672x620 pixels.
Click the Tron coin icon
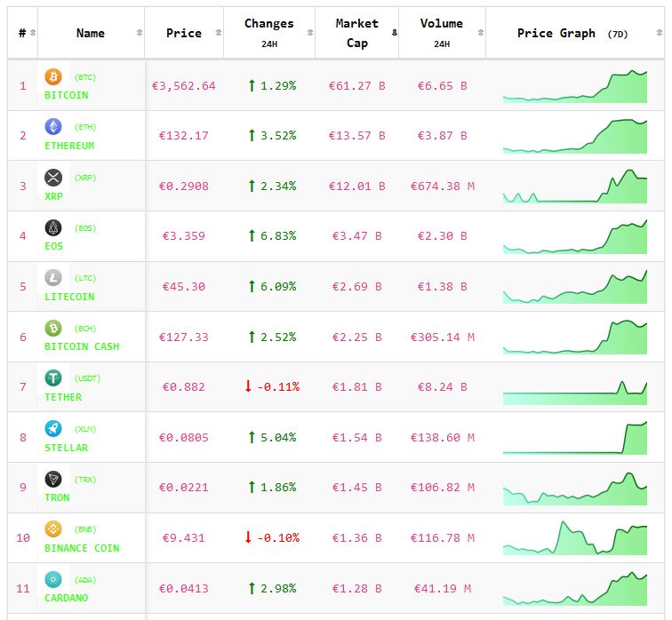point(53,480)
